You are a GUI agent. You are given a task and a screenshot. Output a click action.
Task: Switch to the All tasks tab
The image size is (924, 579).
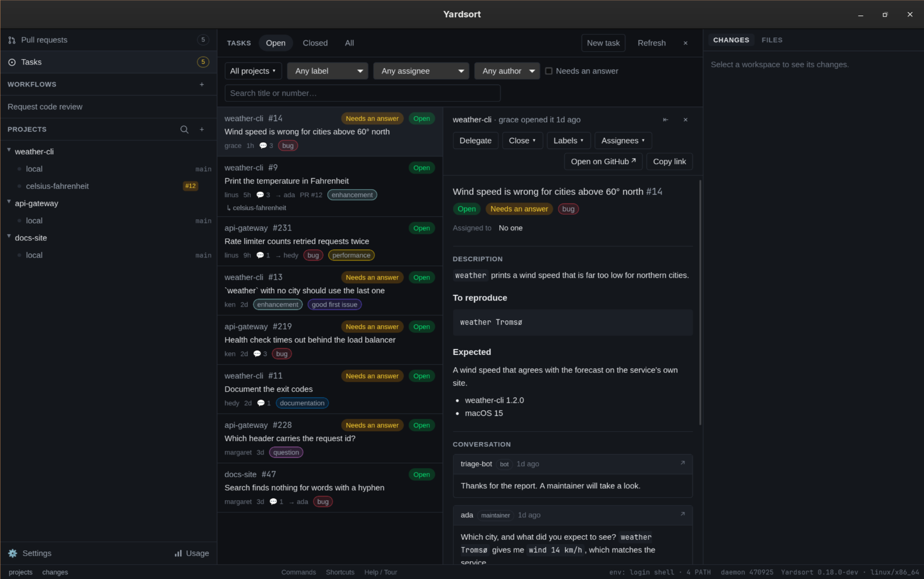click(x=349, y=43)
